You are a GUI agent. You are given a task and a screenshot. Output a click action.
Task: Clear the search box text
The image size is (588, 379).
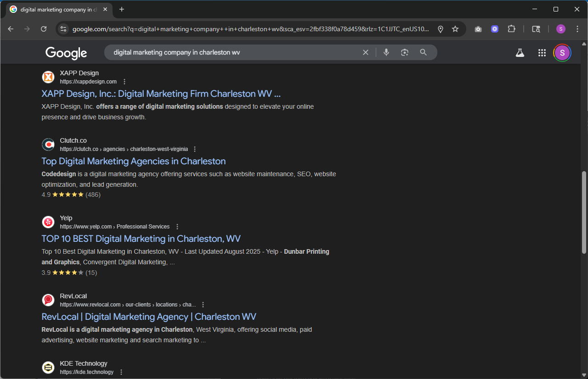[x=366, y=52]
